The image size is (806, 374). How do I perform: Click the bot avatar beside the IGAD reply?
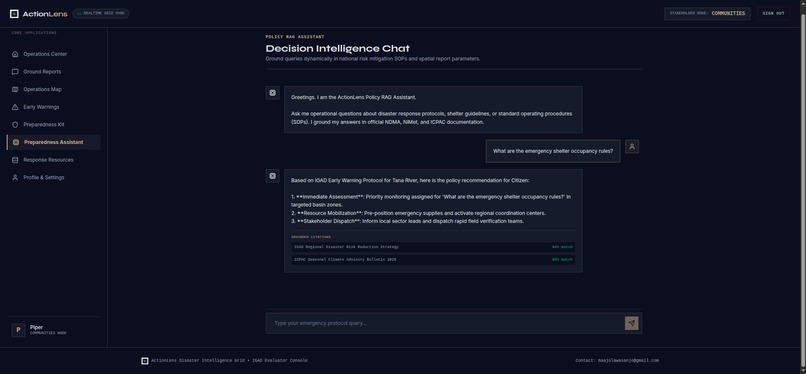(272, 176)
